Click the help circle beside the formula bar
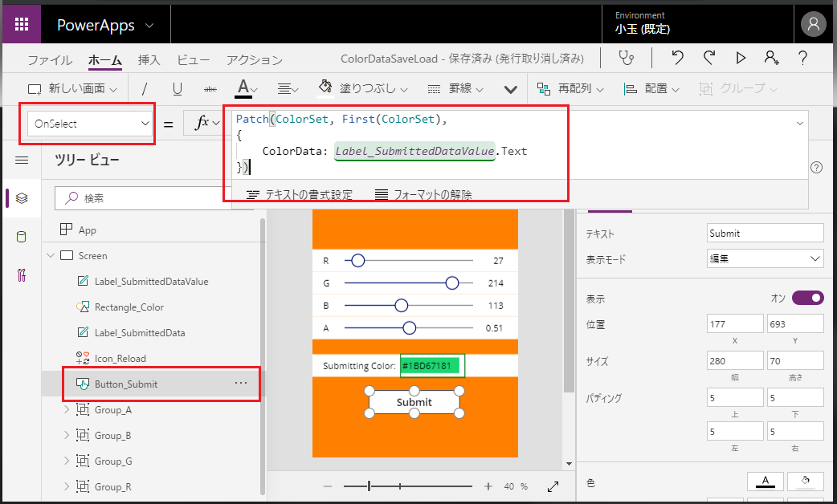 (x=816, y=168)
